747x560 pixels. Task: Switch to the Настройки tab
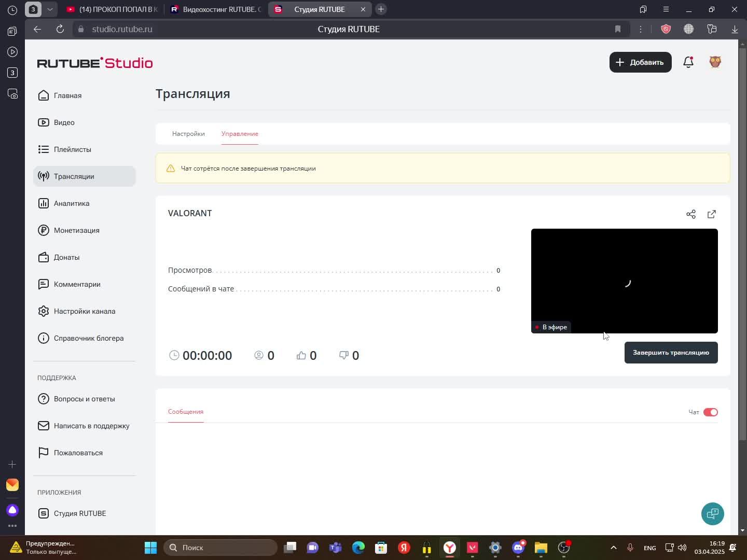[x=188, y=134]
